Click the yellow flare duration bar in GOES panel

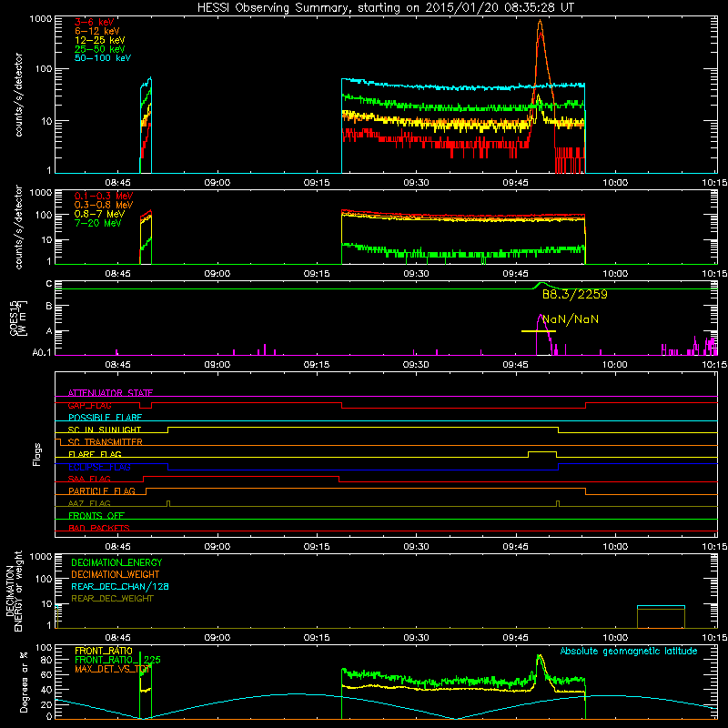(x=539, y=331)
